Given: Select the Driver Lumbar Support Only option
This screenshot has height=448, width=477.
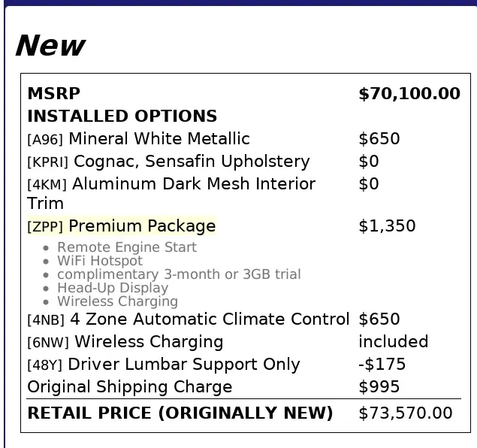Looking at the screenshot, I should click(x=163, y=365).
